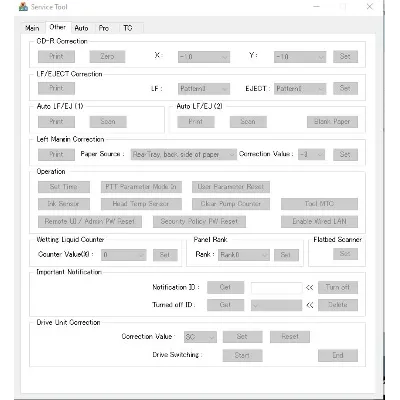This screenshot has width=400, height=400.
Task: Click Print in Left Margin Correction
Action: [x=56, y=154]
